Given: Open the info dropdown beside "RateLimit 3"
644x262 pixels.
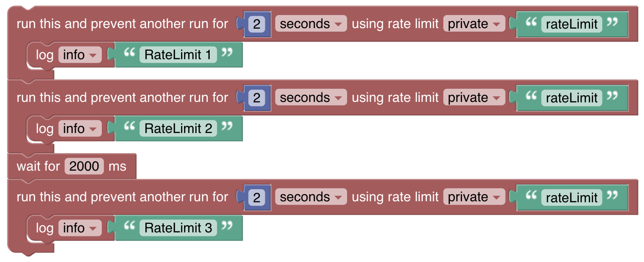Looking at the screenshot, I should 80,228.
